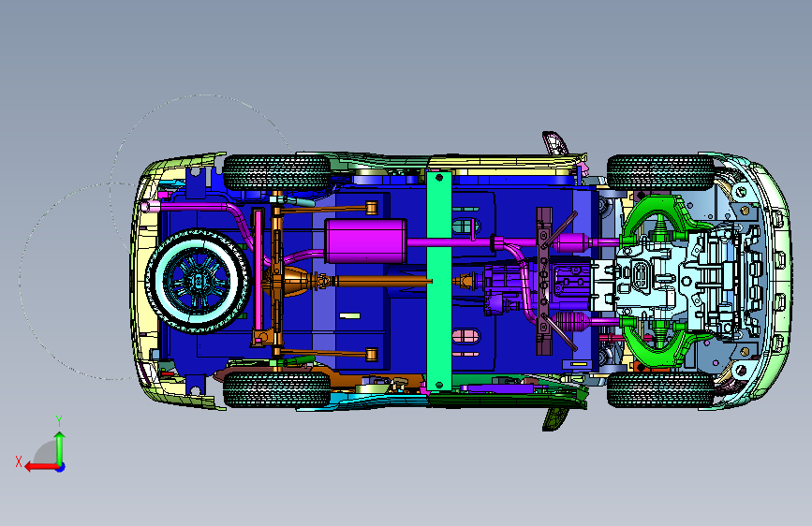This screenshot has height=526, width=812.
Task: Select the spare tire under the rear floor
Action: pos(199,281)
